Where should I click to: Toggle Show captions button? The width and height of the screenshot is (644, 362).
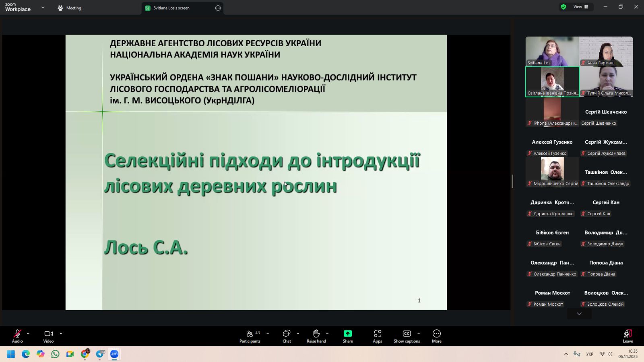point(407,336)
